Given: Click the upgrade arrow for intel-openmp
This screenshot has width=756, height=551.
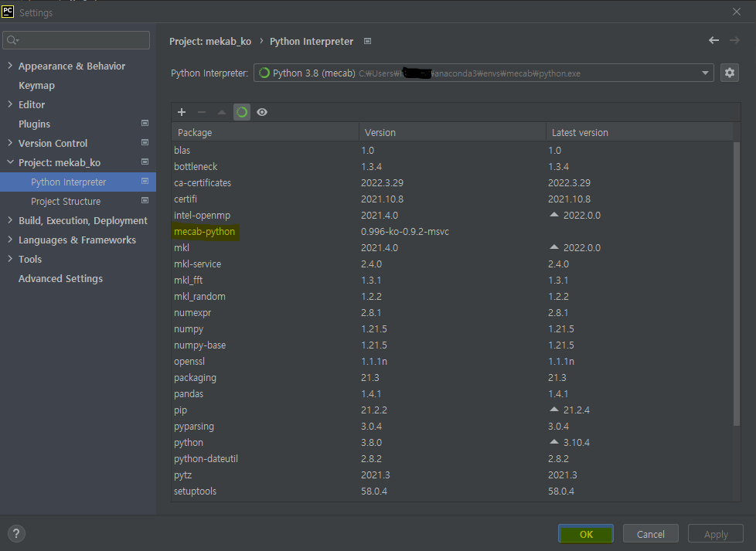Looking at the screenshot, I should tap(554, 215).
